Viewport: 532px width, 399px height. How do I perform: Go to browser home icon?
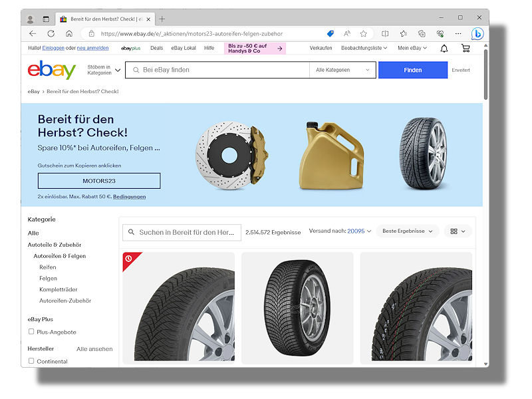tap(69, 34)
